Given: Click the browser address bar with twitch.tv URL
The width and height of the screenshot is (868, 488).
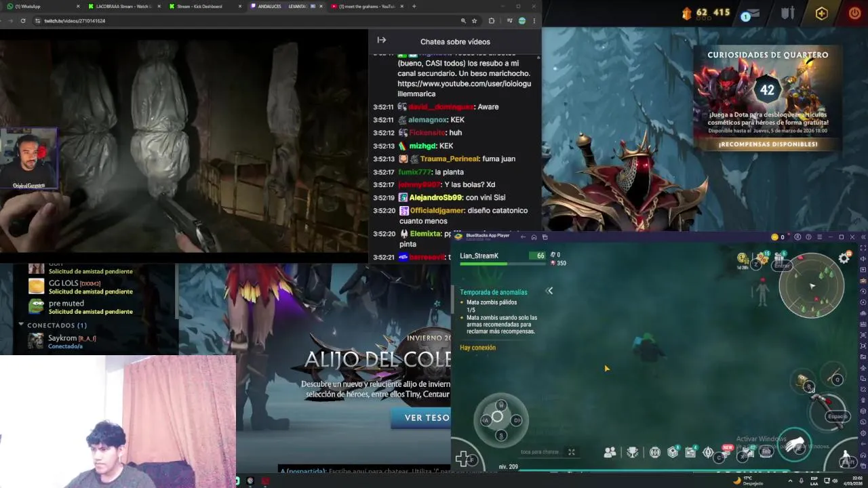Looking at the screenshot, I should click(244, 21).
